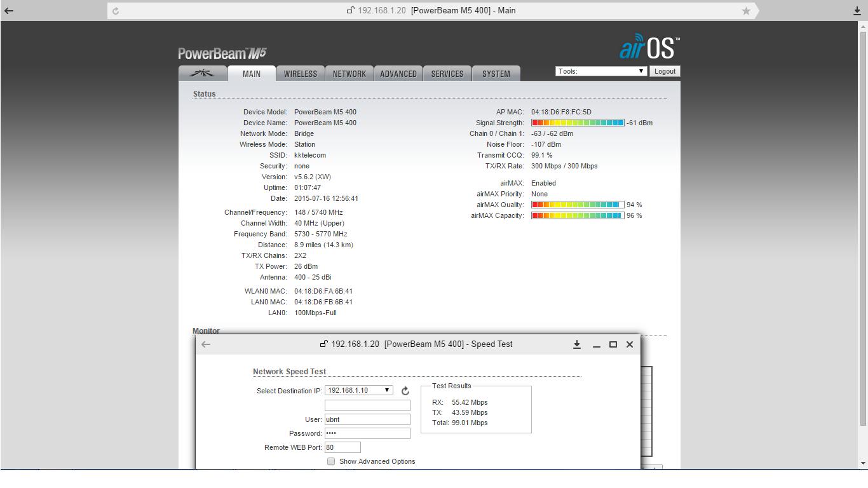Click the Logout button
This screenshot has height=488, width=868.
(x=665, y=71)
